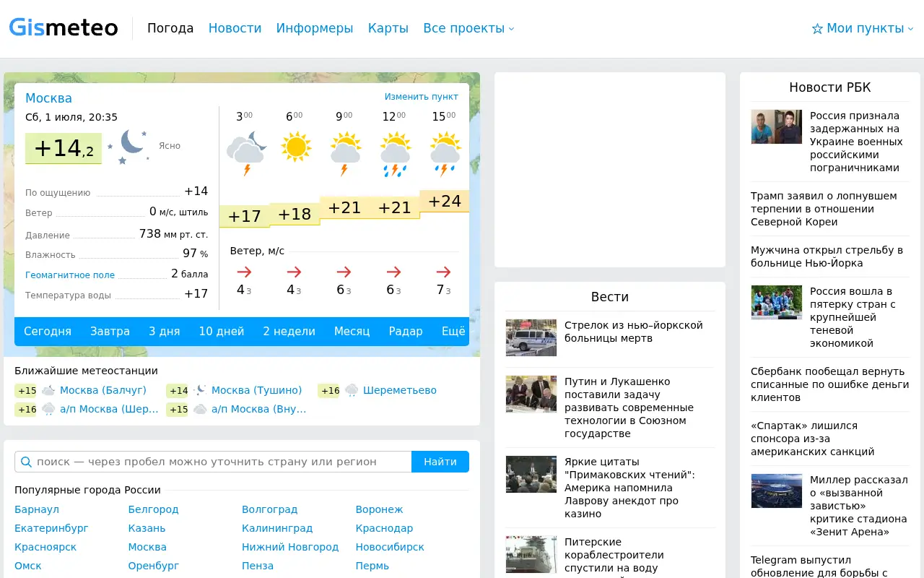The width and height of the screenshot is (924, 578).
Task: Click the Калининград city link
Action: pos(277,528)
